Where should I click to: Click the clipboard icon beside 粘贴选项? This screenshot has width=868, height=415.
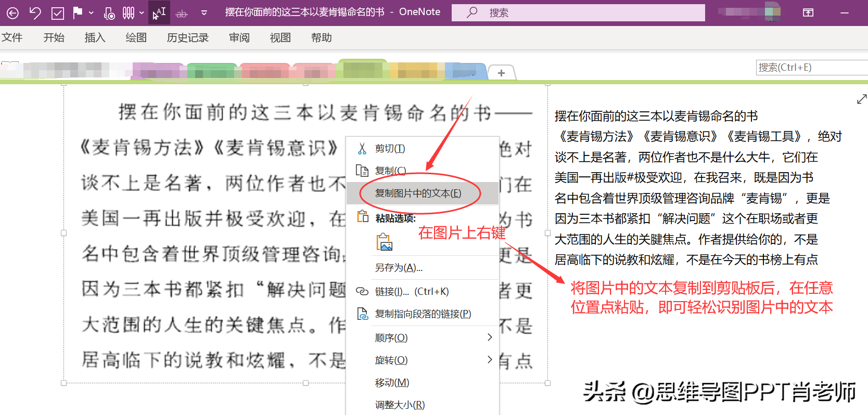point(363,217)
